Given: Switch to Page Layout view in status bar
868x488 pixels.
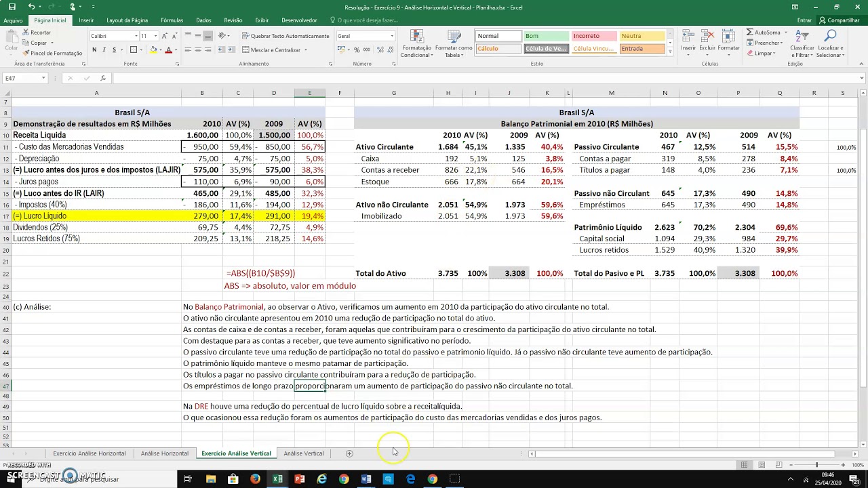Looking at the screenshot, I should pyautogui.click(x=761, y=465).
